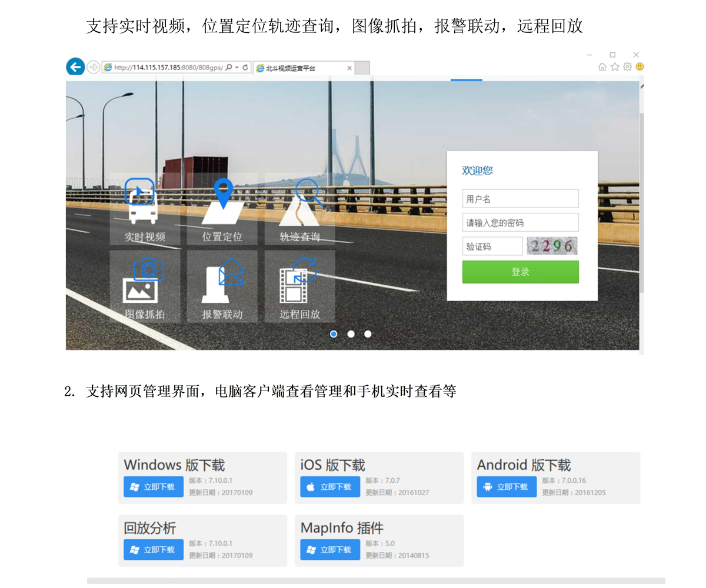Image resolution: width=706 pixels, height=588 pixels.
Task: Select the 远程回放 remote playback tile
Action: 299,286
